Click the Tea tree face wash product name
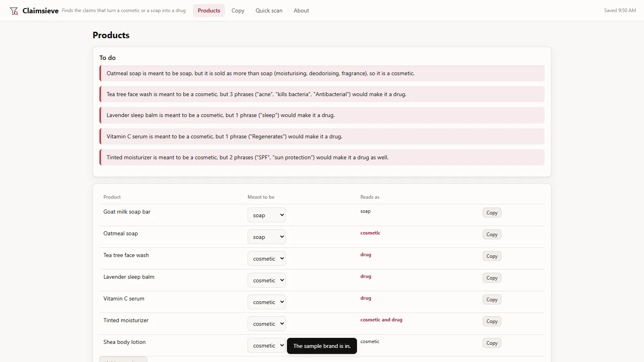Viewport: 644px width, 362px height. click(126, 255)
